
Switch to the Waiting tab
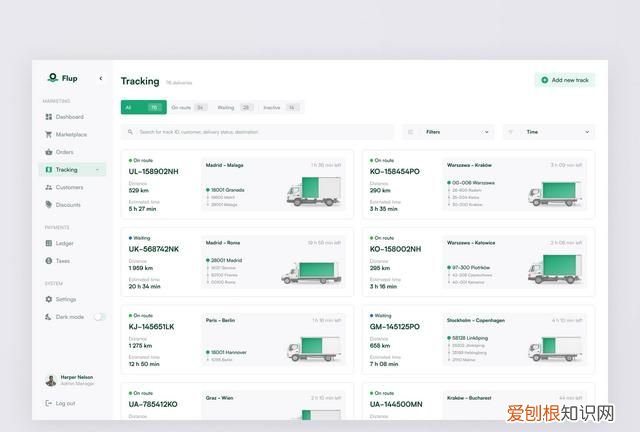pyautogui.click(x=234, y=107)
